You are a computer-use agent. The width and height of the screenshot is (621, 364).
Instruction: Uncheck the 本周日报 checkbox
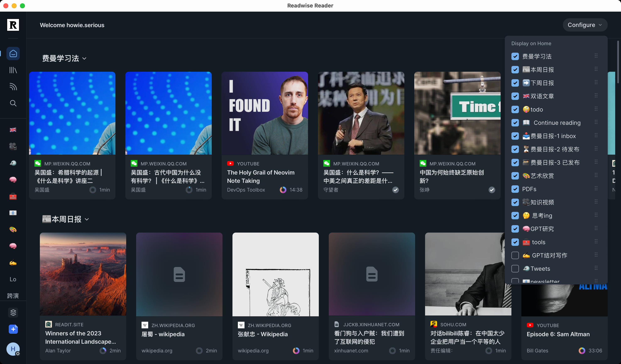click(x=515, y=70)
